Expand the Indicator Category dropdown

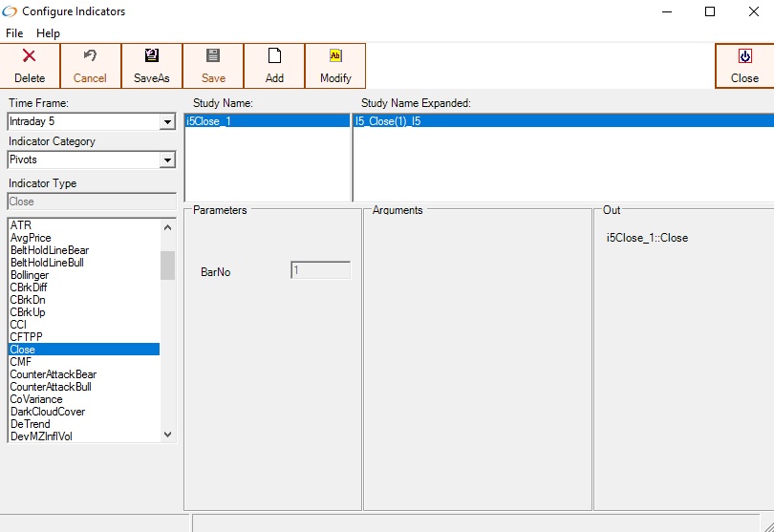pyautogui.click(x=167, y=160)
